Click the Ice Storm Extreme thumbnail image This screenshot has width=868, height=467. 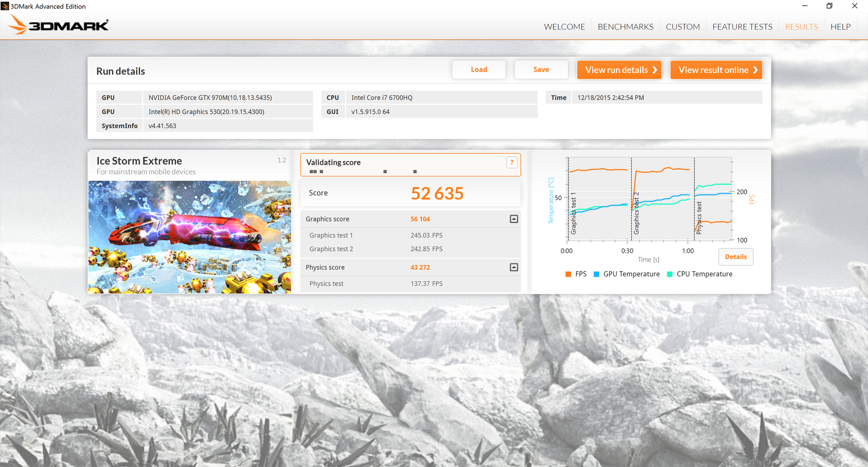189,237
